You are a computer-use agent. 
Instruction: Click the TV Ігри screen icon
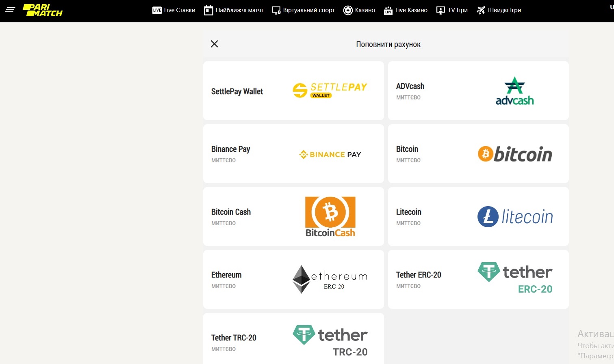click(x=440, y=10)
